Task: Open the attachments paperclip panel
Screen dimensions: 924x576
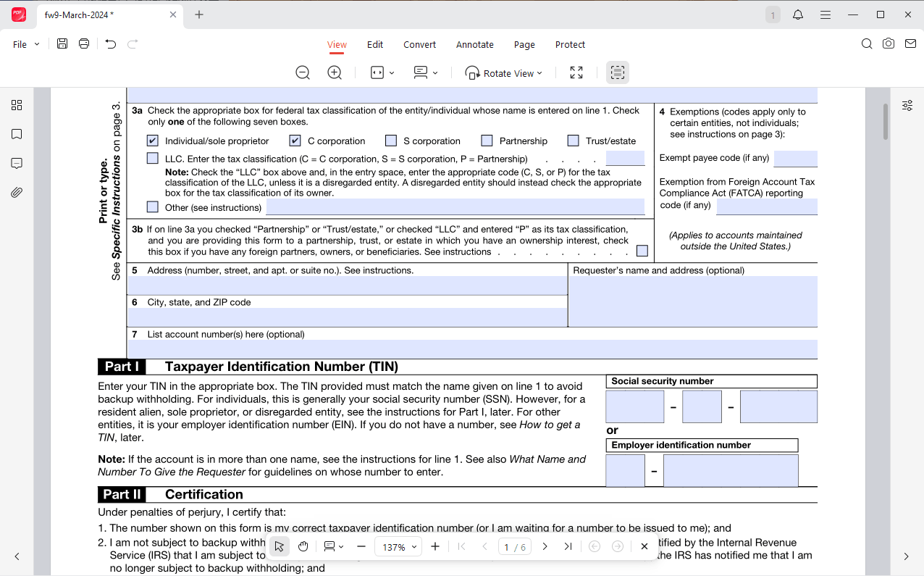Action: [x=17, y=192]
